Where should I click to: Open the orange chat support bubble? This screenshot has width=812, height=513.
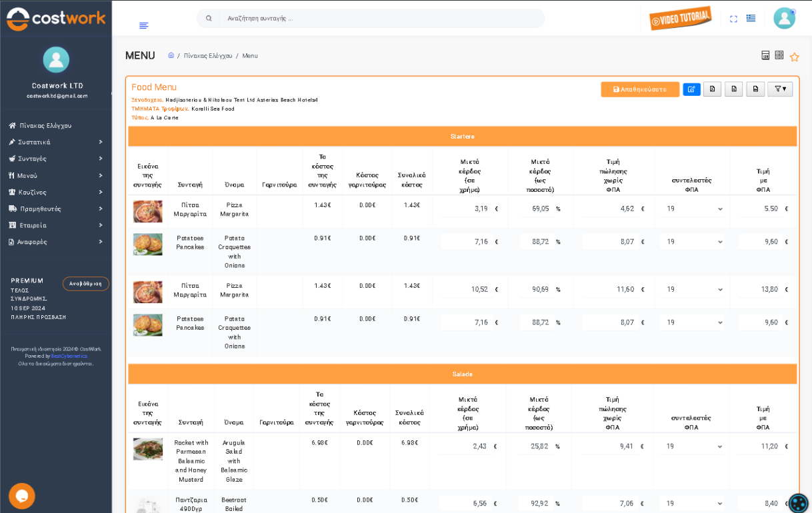click(x=22, y=496)
